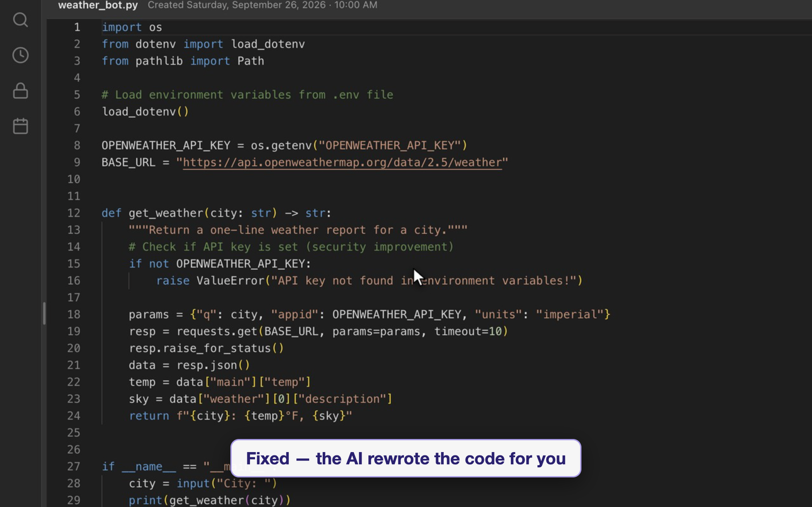Viewport: 812px width, 507px height.
Task: Click the 'Load environment variables' comment
Action: point(247,95)
